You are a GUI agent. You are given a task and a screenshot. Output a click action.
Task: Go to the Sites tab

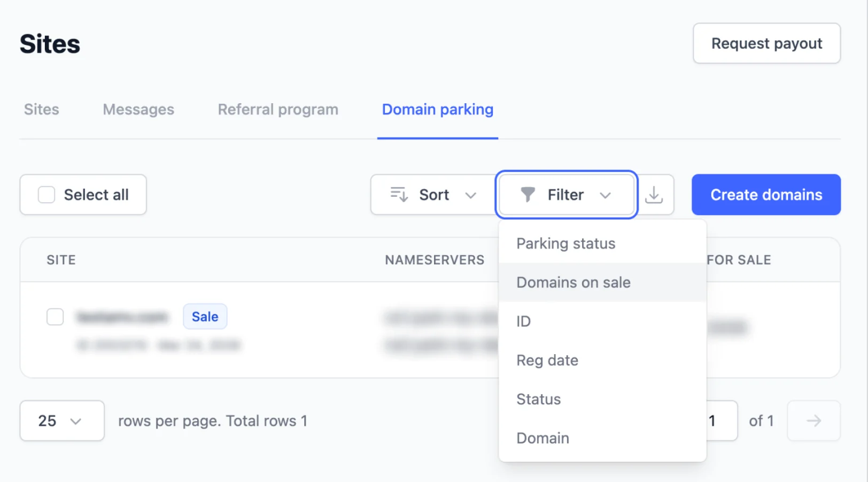42,110
